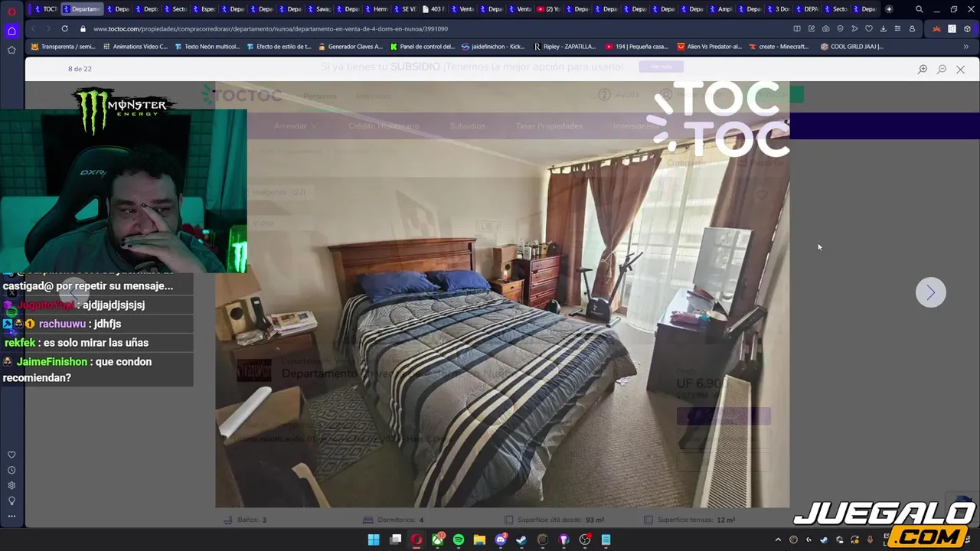Switch to the 'Savag' browser tab
This screenshot has width=980, height=551.
[318, 9]
